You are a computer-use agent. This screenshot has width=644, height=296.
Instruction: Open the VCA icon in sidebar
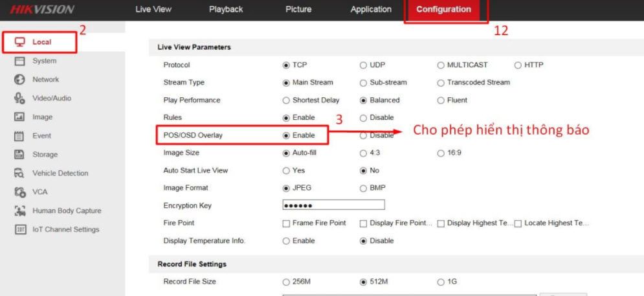19,192
